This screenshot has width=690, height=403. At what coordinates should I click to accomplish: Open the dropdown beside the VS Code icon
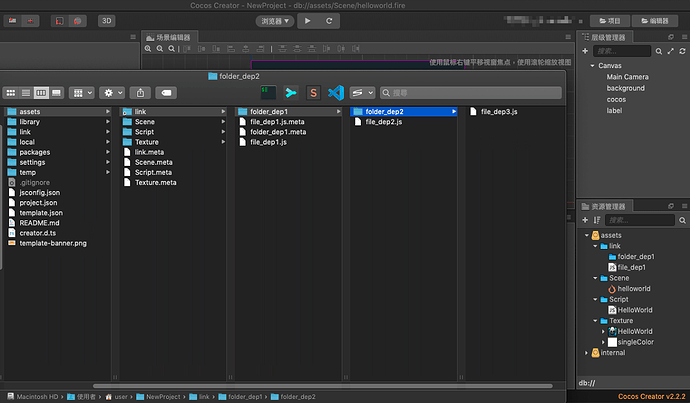tap(362, 93)
